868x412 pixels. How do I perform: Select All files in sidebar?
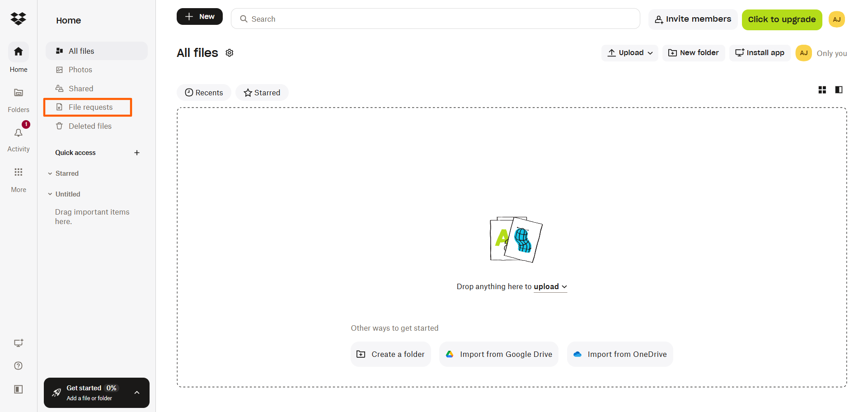97,51
